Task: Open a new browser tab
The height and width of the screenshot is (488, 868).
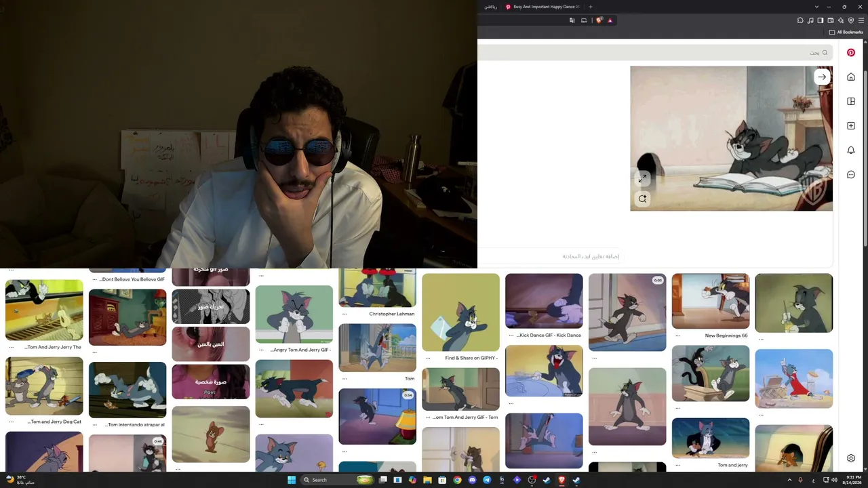Action: (x=591, y=7)
